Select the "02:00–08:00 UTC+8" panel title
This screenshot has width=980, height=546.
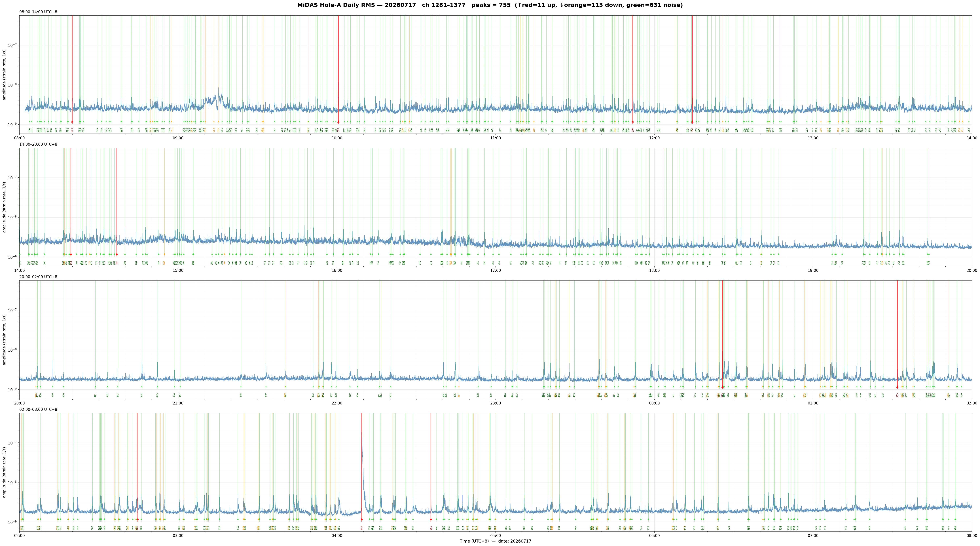tap(38, 409)
